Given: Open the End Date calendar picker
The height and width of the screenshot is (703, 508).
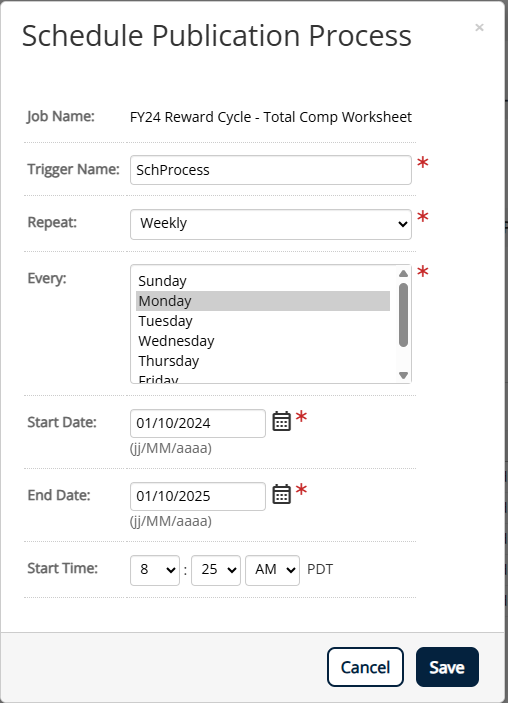Looking at the screenshot, I should (282, 494).
